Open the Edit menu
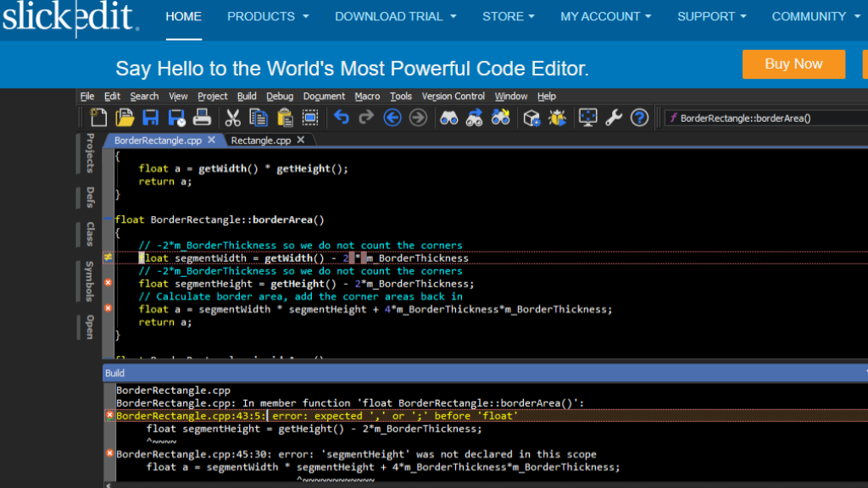This screenshot has height=488, width=868. pos(112,97)
